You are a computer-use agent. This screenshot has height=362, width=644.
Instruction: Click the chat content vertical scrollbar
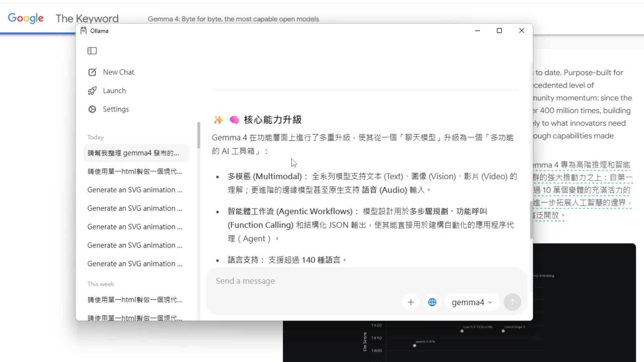(x=531, y=220)
